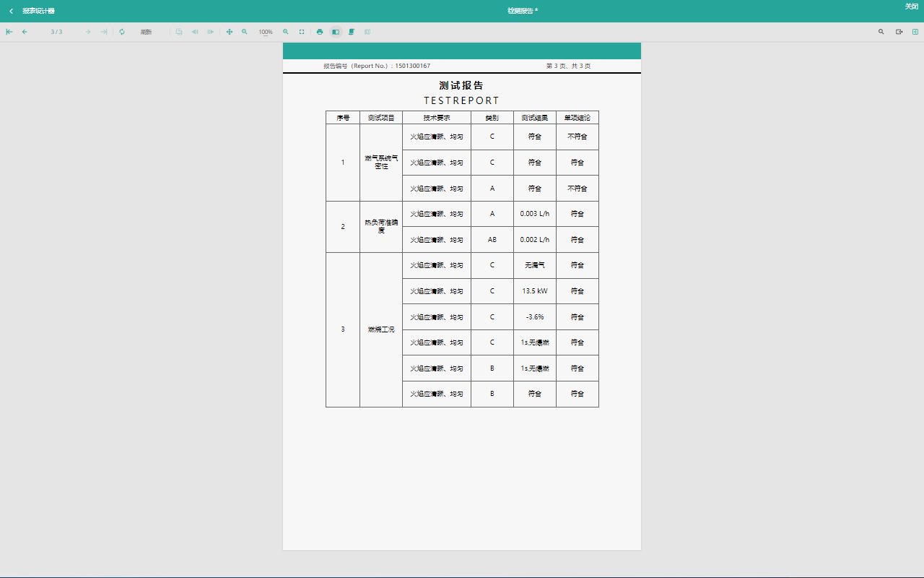Click the 检测报告 title tab
Viewport: 924px width, 578px height.
click(x=522, y=11)
